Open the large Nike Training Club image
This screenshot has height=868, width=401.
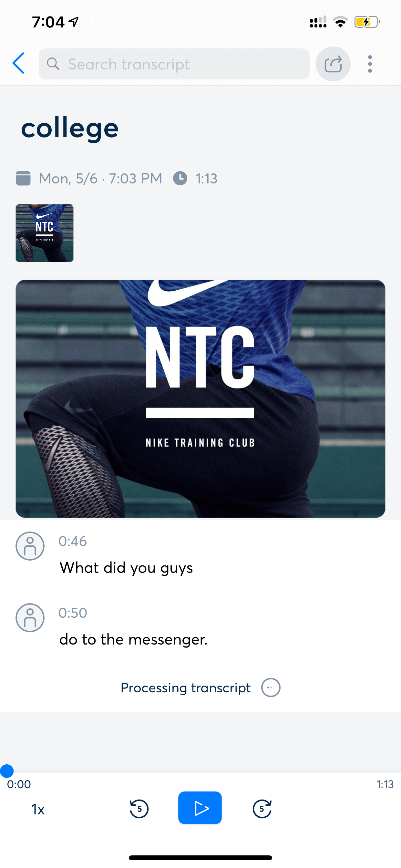200,398
